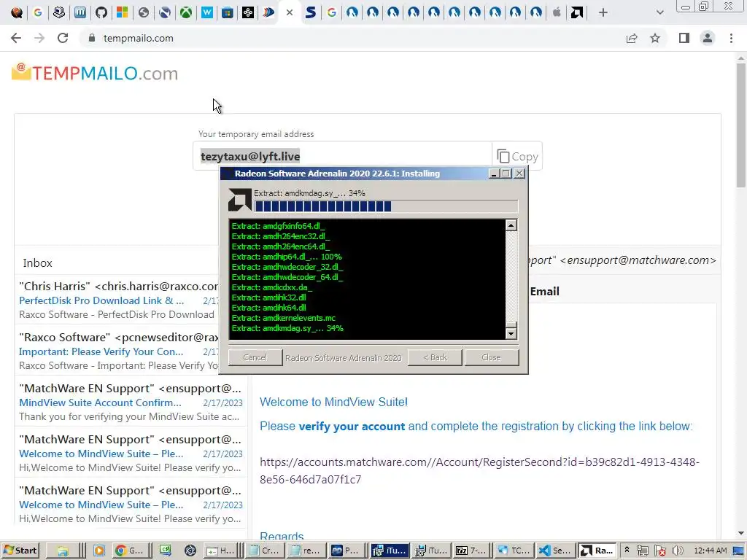Go back to previous page
Screen dimensions: 747x560
click(x=16, y=38)
